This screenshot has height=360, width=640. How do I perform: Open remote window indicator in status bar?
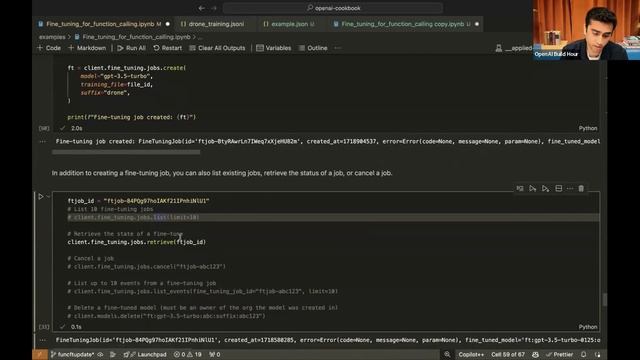(40, 354)
